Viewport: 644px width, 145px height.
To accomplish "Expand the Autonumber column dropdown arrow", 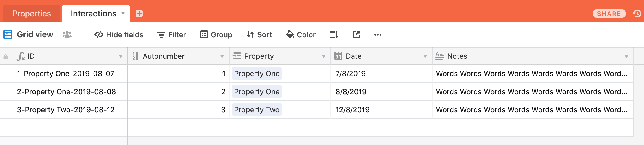I will point(222,56).
